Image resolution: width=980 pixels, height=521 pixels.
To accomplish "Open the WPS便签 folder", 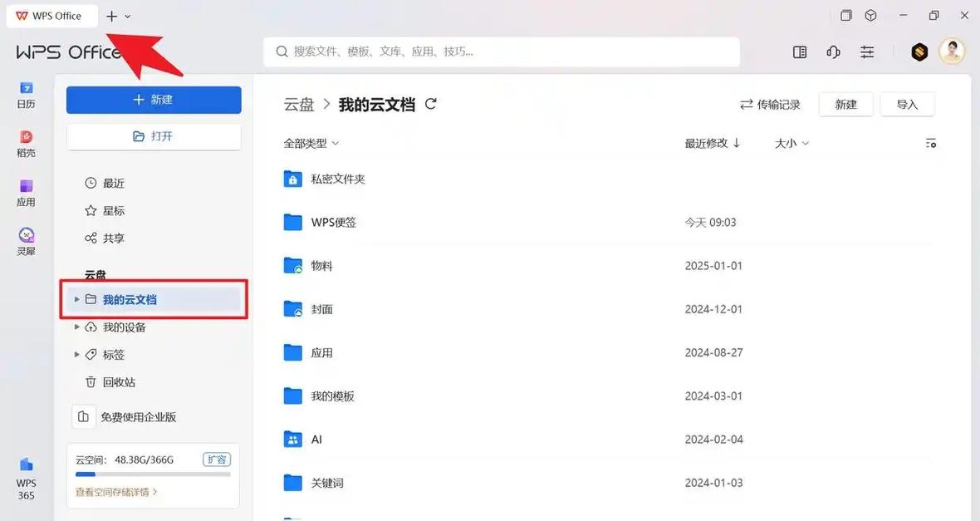I will (x=333, y=223).
